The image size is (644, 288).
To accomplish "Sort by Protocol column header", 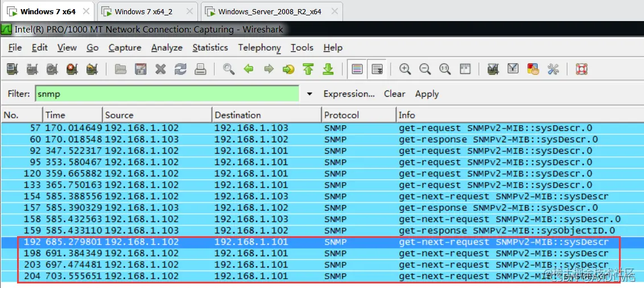I will coord(359,115).
